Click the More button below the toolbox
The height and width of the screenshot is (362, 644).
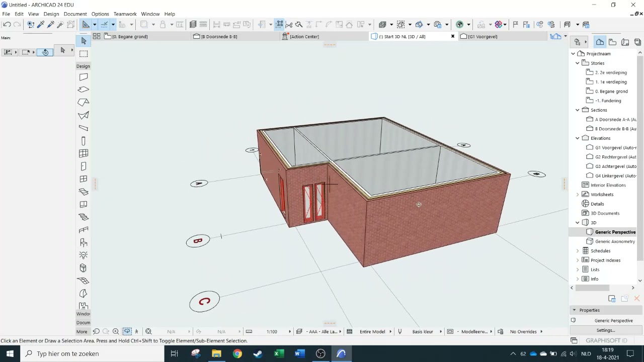coord(82,331)
